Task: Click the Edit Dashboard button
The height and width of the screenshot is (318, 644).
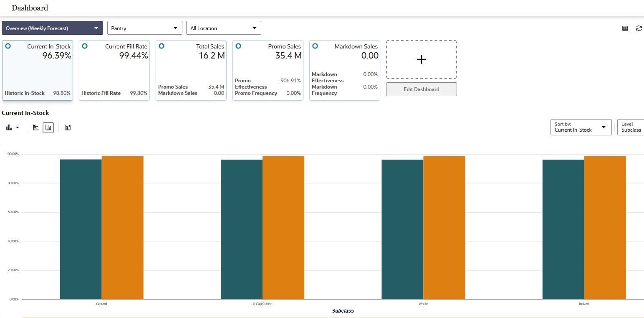Action: pyautogui.click(x=421, y=89)
